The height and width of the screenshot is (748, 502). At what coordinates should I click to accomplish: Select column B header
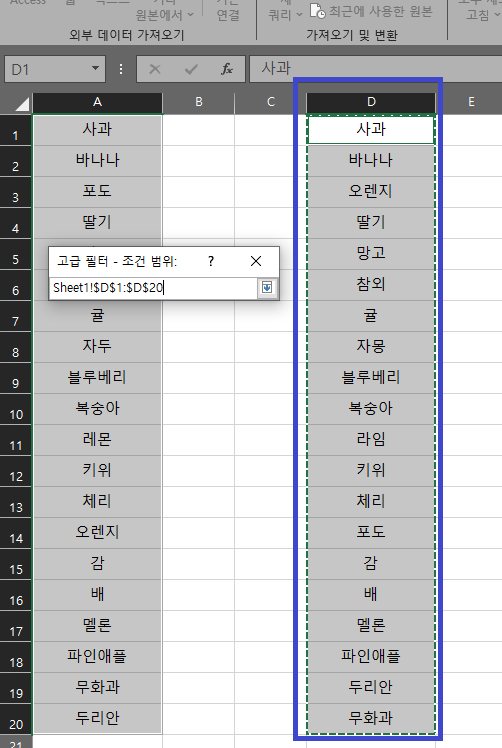[199, 102]
